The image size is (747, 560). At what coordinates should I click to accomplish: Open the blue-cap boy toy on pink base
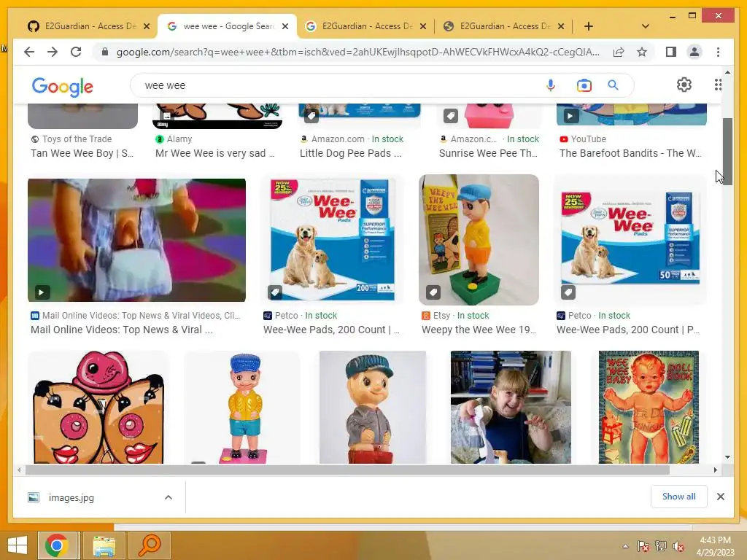(x=242, y=407)
